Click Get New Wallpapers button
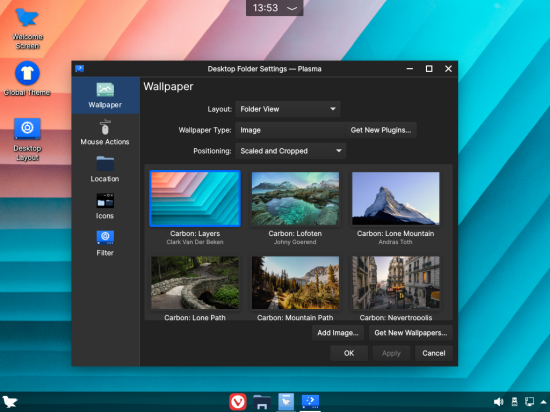550x412 pixels. coord(411,333)
